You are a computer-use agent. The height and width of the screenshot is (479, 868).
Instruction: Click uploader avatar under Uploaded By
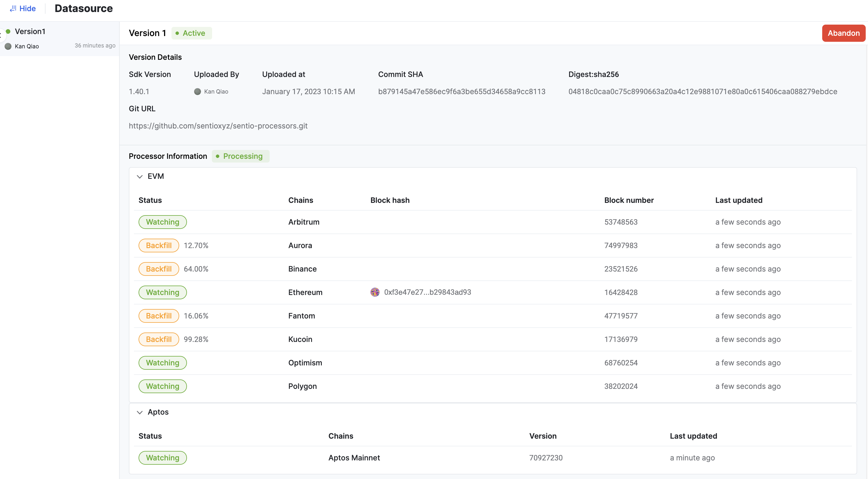(198, 92)
